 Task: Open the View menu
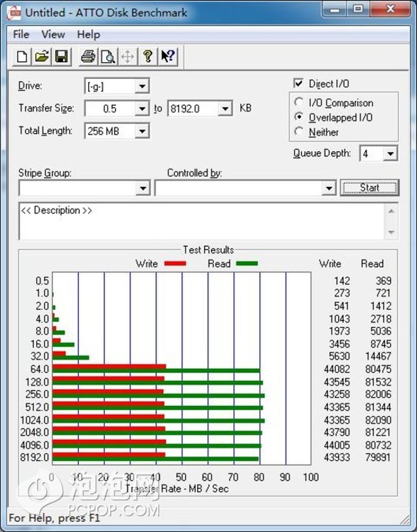(x=53, y=34)
